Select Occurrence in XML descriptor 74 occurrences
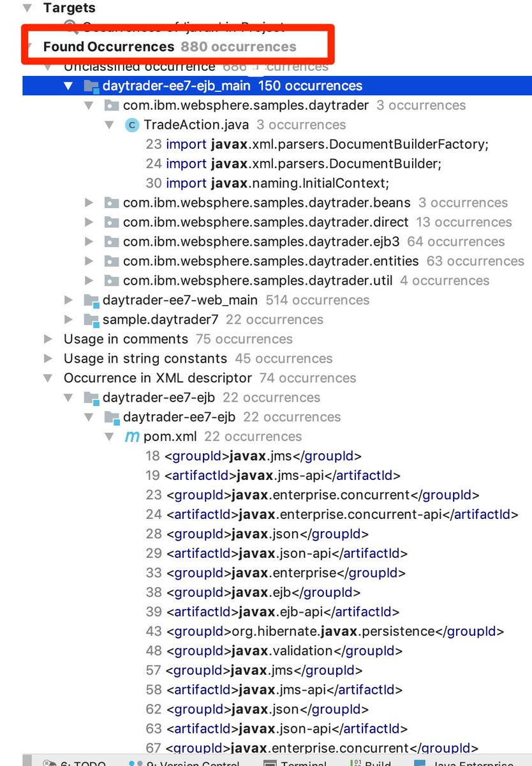The height and width of the screenshot is (766, 532). tap(210, 378)
